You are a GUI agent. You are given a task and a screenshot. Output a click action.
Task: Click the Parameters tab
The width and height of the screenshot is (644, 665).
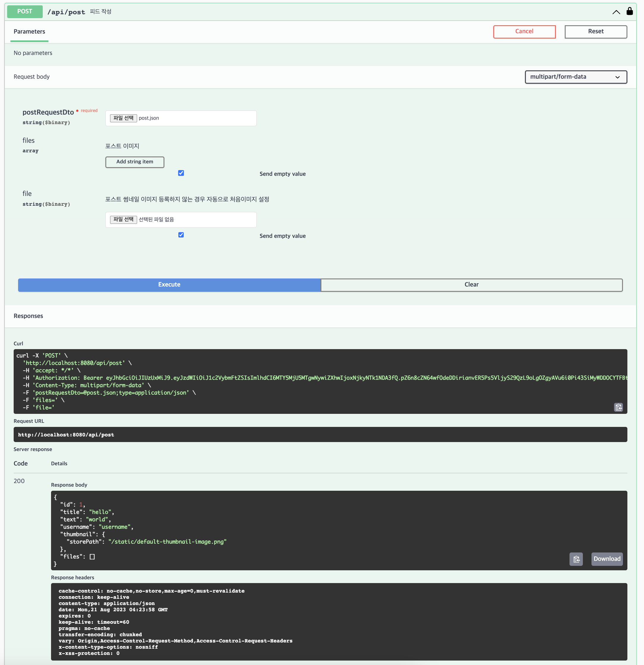[x=29, y=31]
